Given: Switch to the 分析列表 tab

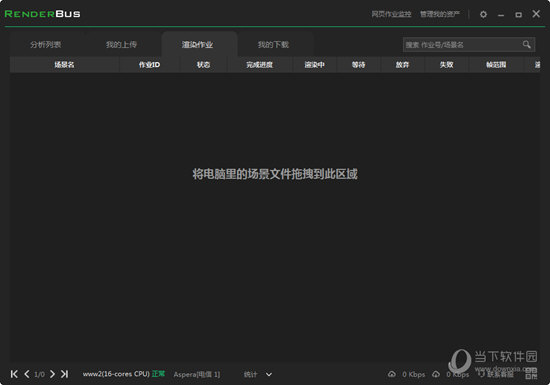Looking at the screenshot, I should tap(46, 45).
